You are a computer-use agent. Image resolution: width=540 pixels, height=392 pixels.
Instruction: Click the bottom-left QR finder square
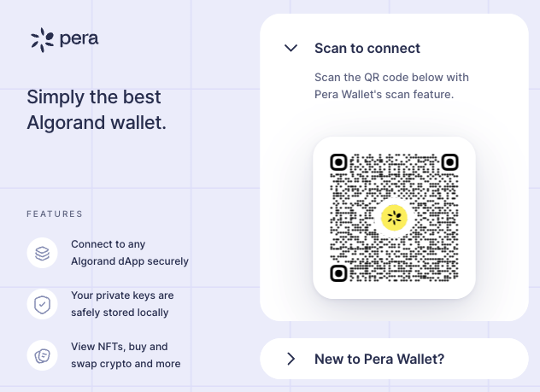(339, 272)
